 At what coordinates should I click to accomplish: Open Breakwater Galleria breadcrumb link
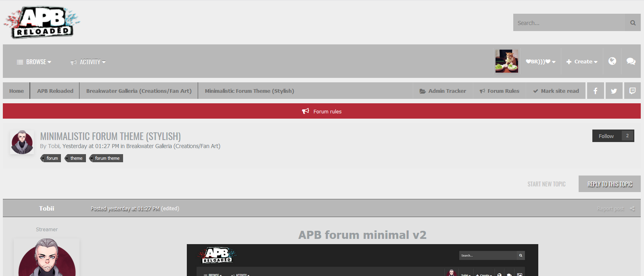pos(139,91)
